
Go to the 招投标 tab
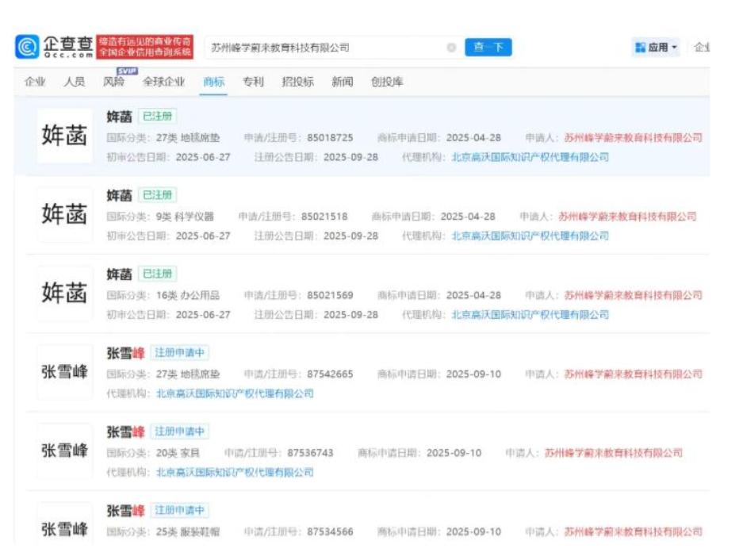pos(297,82)
